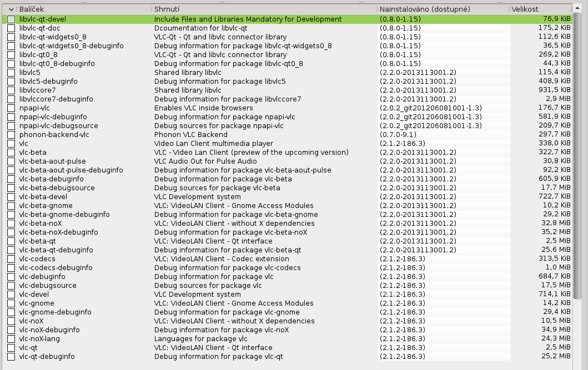
Task: Click summary 'Dcoumentation for libvlc-qt'
Action: (x=200, y=28)
